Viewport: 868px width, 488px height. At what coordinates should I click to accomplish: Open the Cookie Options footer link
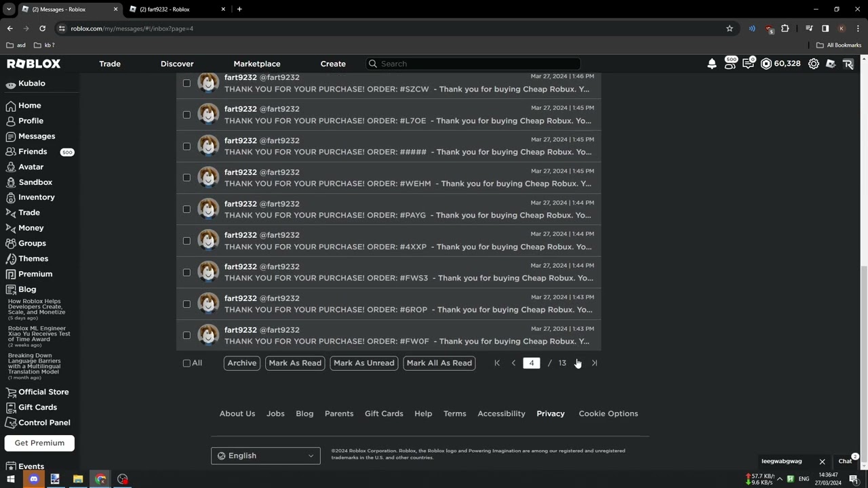(608, 413)
